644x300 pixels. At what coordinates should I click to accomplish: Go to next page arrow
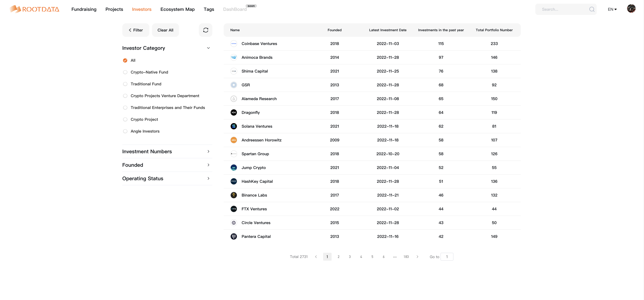click(417, 257)
